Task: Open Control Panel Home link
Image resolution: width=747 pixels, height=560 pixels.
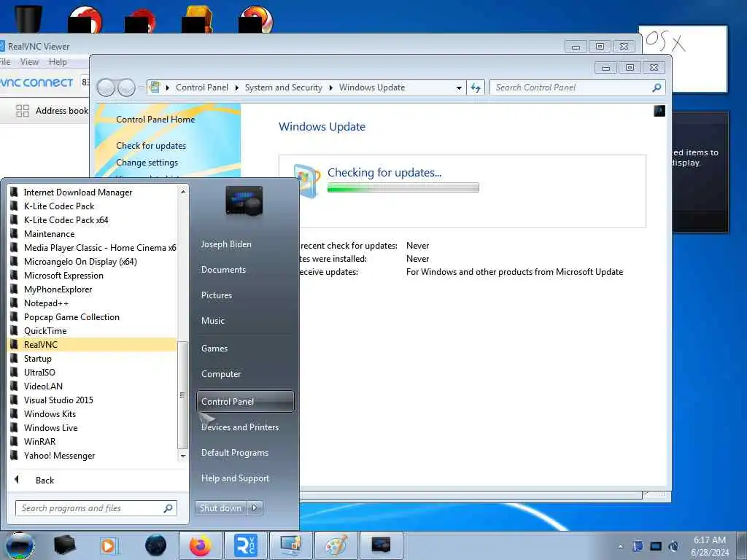Action: coord(155,120)
